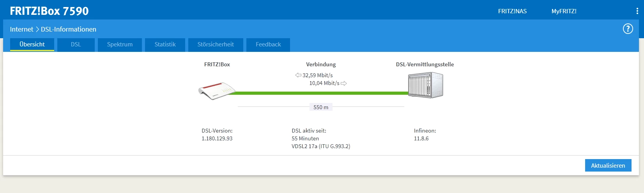Image resolution: width=644 pixels, height=193 pixels.
Task: Open the FRITZ!NAS link
Action: point(512,11)
